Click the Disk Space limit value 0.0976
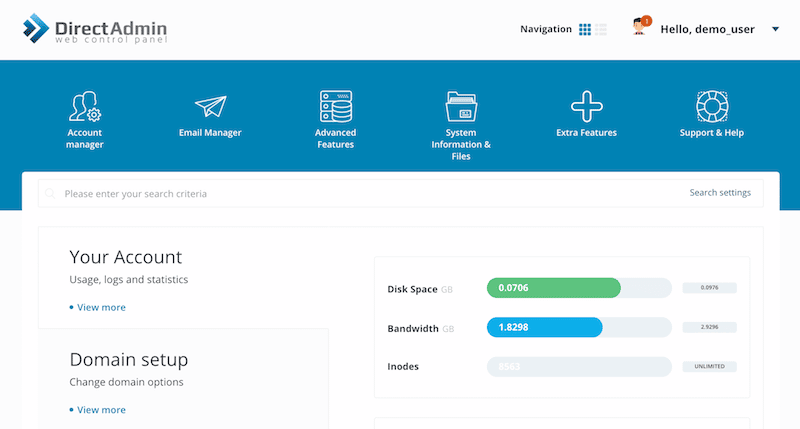 tap(709, 288)
